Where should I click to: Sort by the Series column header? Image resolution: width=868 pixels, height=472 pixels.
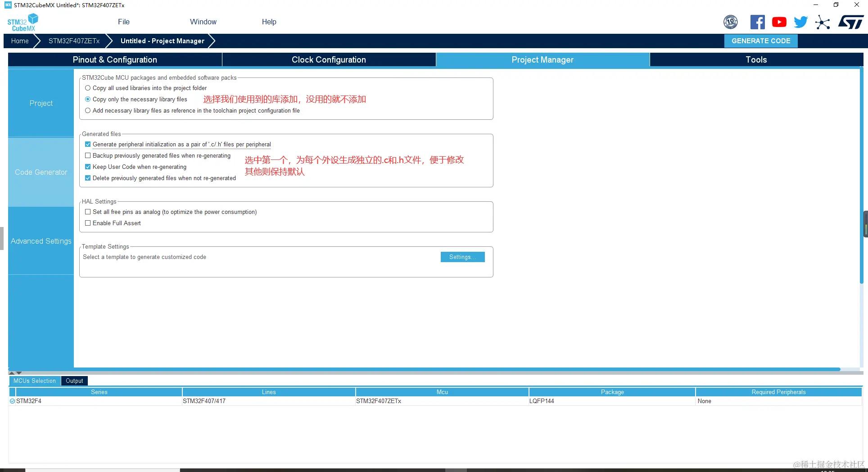[x=99, y=392]
